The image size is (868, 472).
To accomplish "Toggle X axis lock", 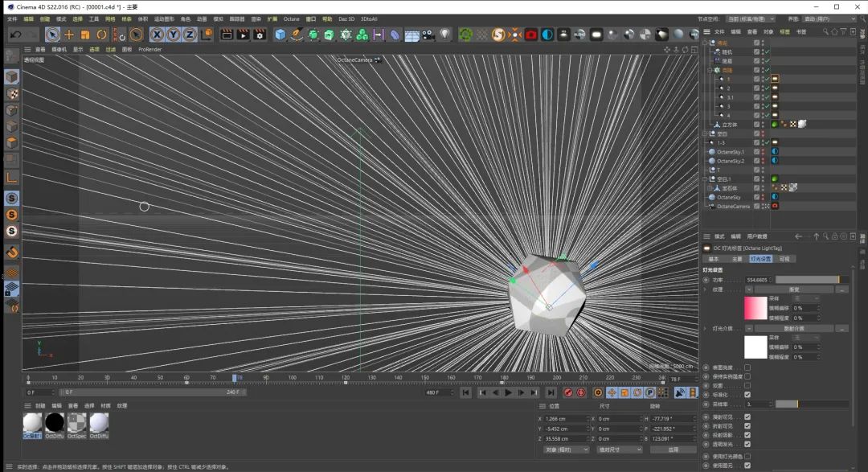I will (158, 35).
